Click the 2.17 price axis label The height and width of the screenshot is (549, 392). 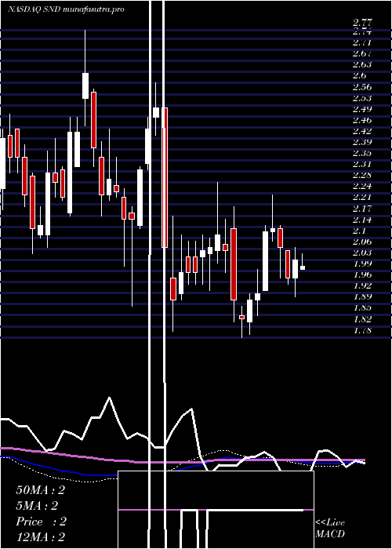(x=362, y=209)
